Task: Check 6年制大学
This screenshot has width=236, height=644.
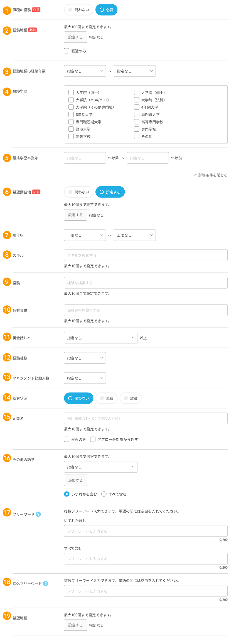Action: [x=71, y=114]
